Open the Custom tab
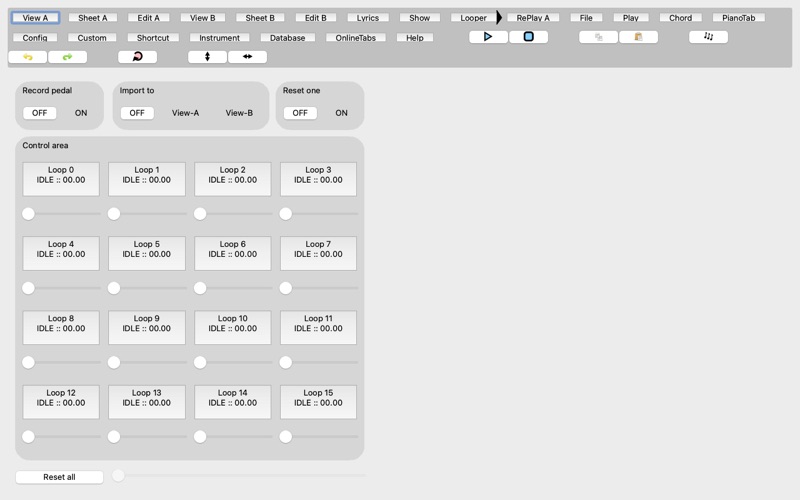Image resolution: width=800 pixels, height=500 pixels. [x=92, y=38]
